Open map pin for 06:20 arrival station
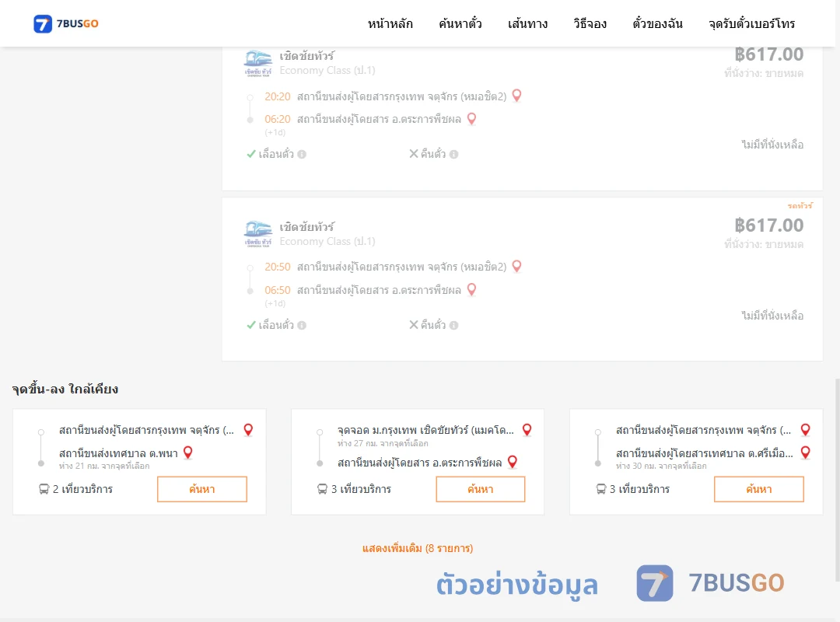840x622 pixels. pyautogui.click(x=471, y=118)
